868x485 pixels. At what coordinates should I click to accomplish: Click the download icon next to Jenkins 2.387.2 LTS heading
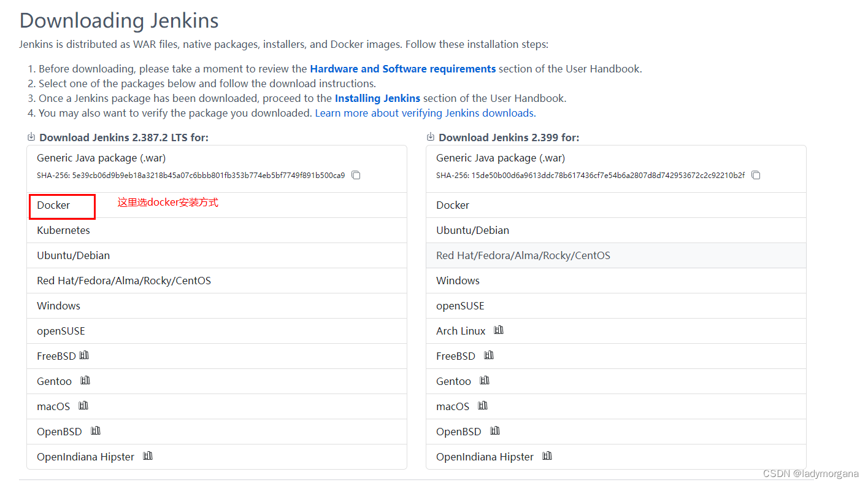point(30,136)
